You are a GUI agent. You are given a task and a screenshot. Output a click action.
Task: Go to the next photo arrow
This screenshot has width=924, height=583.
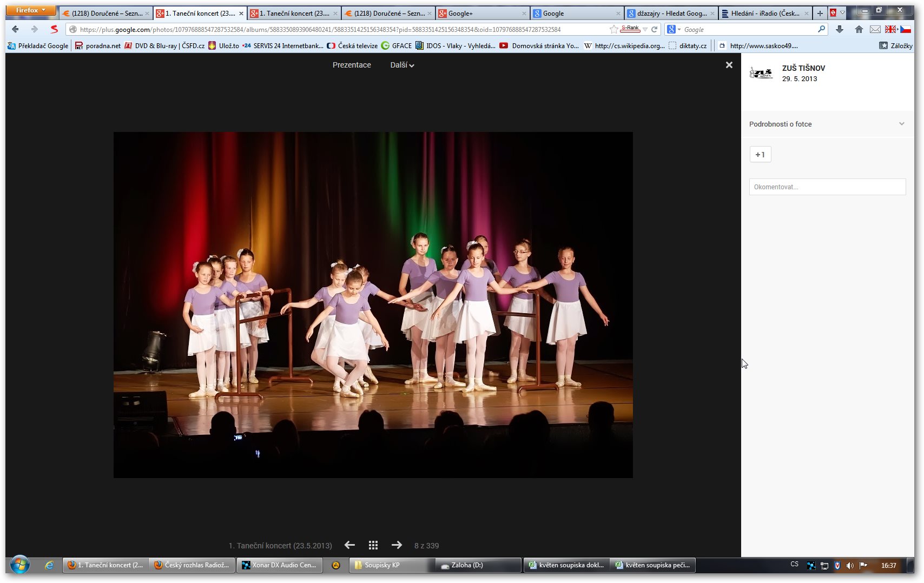(x=397, y=545)
